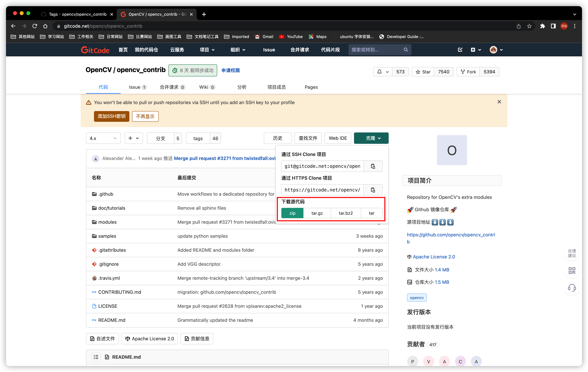Expand the 组织 menu in navbar
588x372 pixels.
click(238, 50)
